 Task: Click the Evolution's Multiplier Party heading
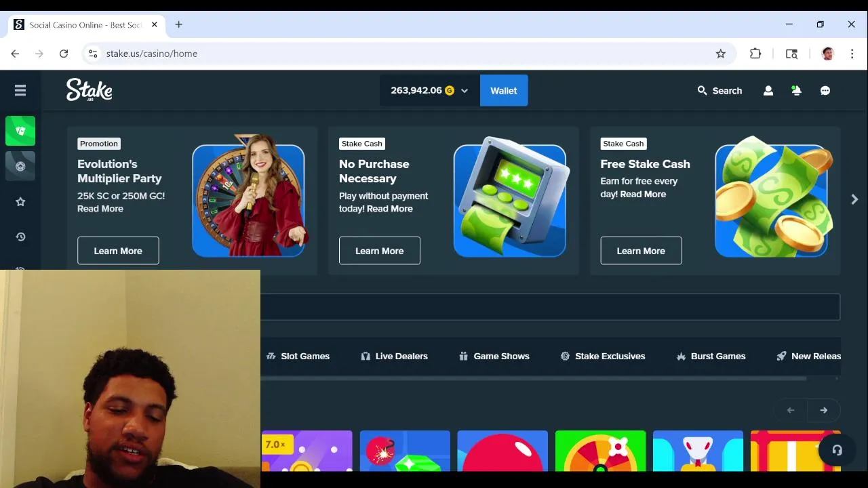[119, 171]
